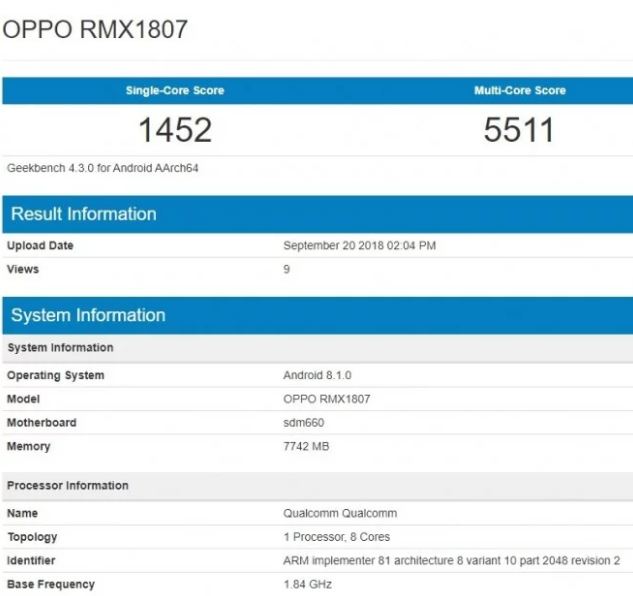The image size is (633, 596).
Task: Select the OPPO RMX1807 model value
Action: 327,399
